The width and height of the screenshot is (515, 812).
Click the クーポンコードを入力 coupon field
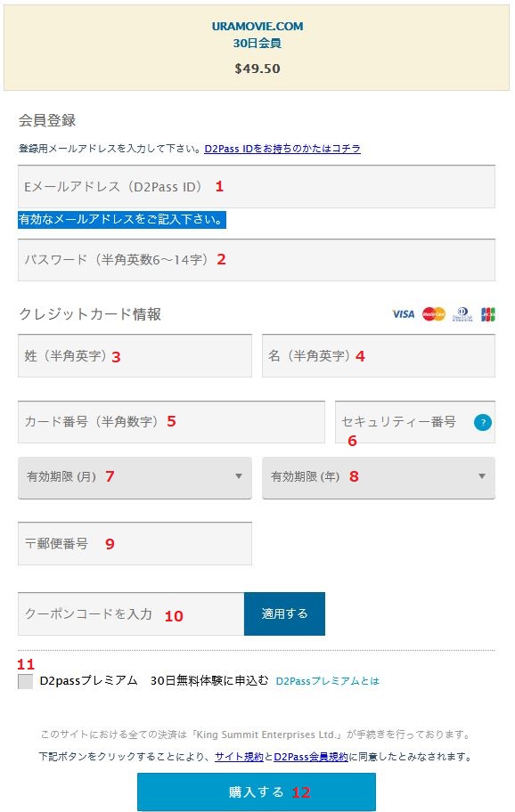coord(131,613)
